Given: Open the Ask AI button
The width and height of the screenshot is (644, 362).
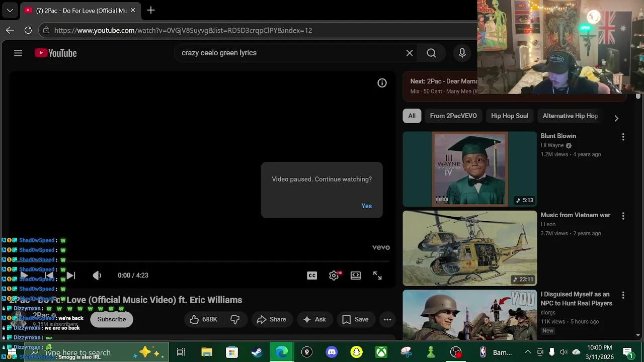Looking at the screenshot, I should click(314, 319).
